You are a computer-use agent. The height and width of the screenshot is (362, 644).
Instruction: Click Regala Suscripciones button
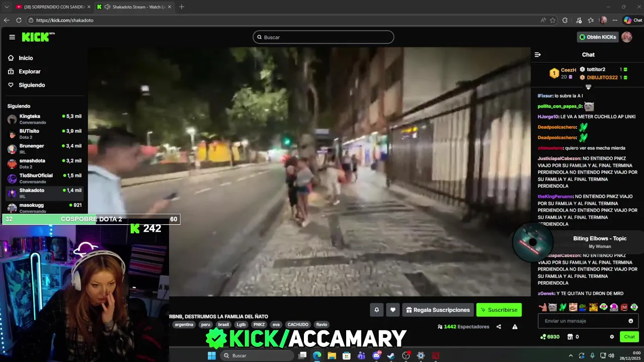click(x=438, y=310)
